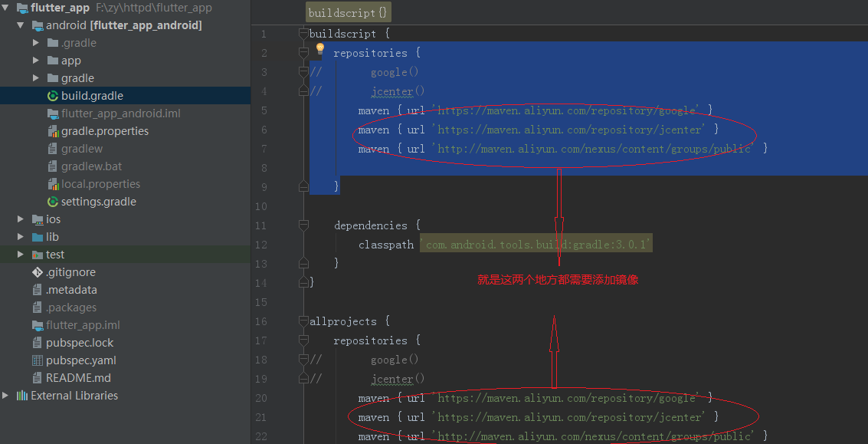Expand the .gradle folder arrow
This screenshot has height=444, width=868.
(x=36, y=43)
